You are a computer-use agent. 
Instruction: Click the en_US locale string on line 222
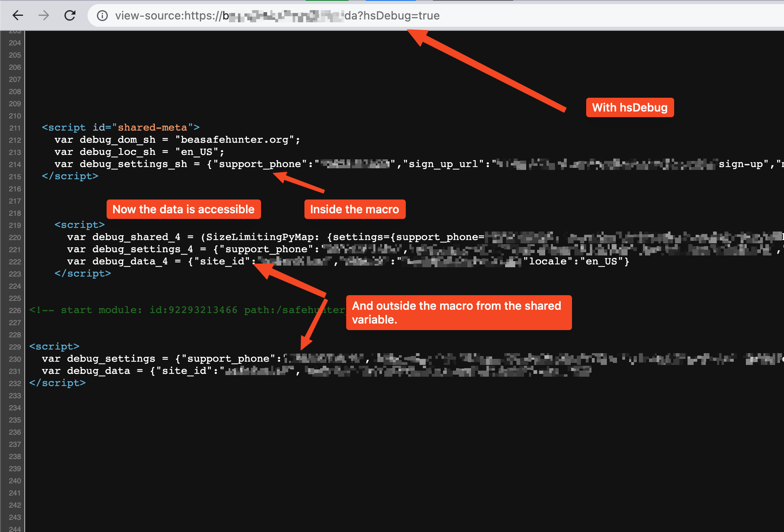(x=603, y=261)
